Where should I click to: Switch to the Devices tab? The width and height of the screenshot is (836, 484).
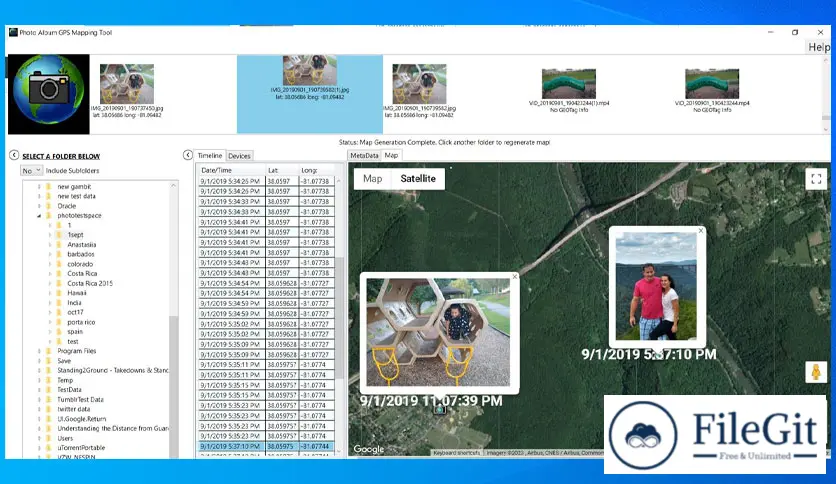coord(239,156)
